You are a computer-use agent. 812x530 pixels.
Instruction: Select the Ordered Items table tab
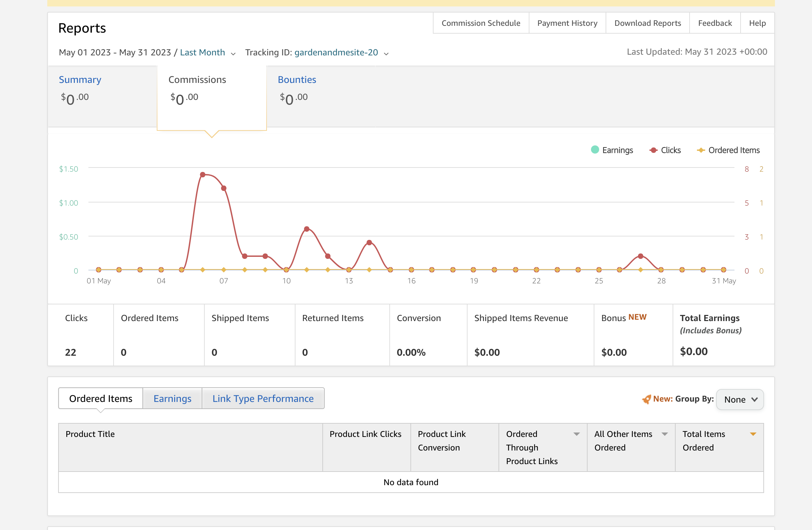pyautogui.click(x=101, y=398)
